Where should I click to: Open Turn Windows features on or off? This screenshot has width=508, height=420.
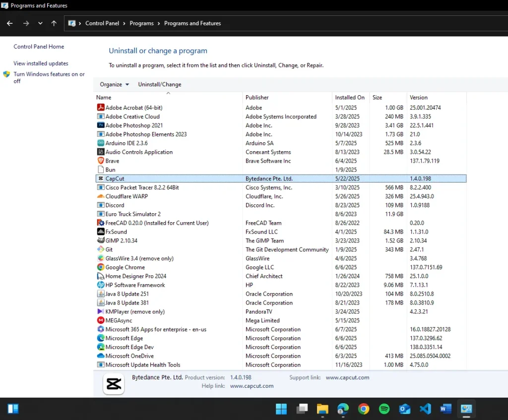pos(49,78)
